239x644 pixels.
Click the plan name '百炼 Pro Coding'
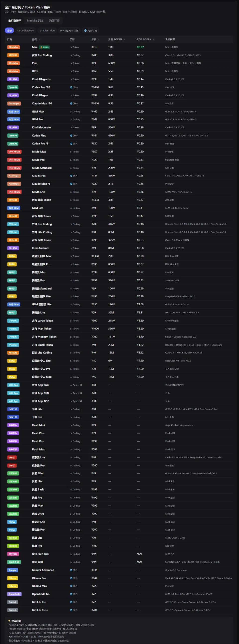pos(42,55)
